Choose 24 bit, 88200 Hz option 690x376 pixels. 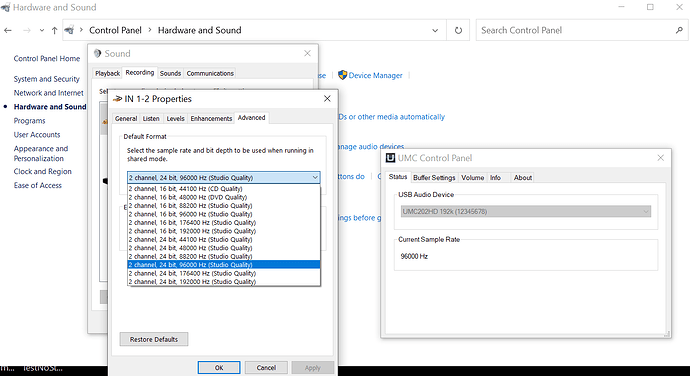click(x=224, y=256)
